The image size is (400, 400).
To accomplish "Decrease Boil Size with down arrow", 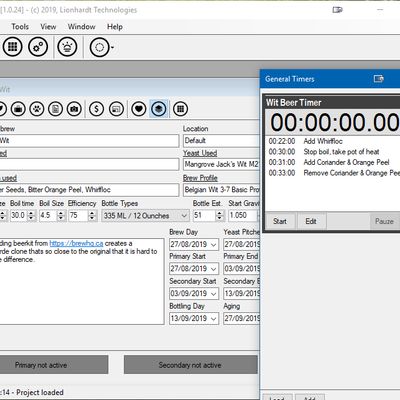I will point(61,218).
